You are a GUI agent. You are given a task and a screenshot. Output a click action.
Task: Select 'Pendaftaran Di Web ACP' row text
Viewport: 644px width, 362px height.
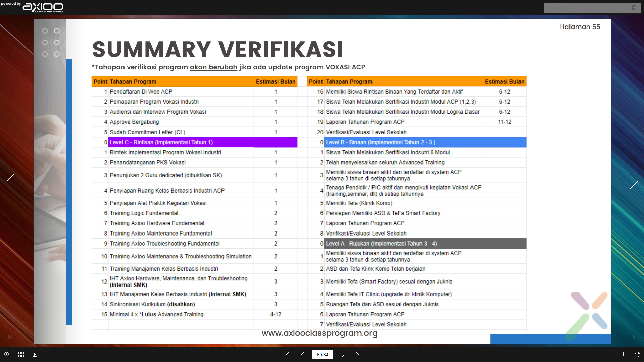tap(141, 92)
